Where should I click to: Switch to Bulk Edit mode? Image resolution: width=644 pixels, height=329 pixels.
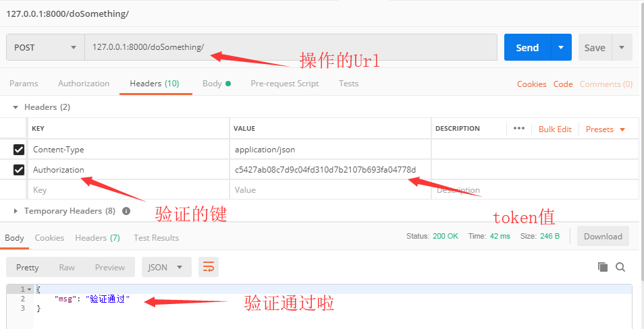click(x=555, y=129)
